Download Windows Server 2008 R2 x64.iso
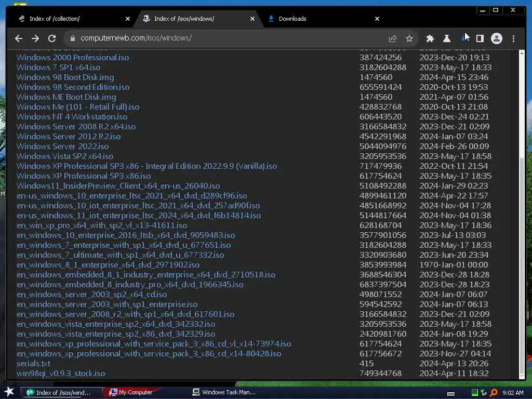The image size is (532, 399). coord(76,126)
